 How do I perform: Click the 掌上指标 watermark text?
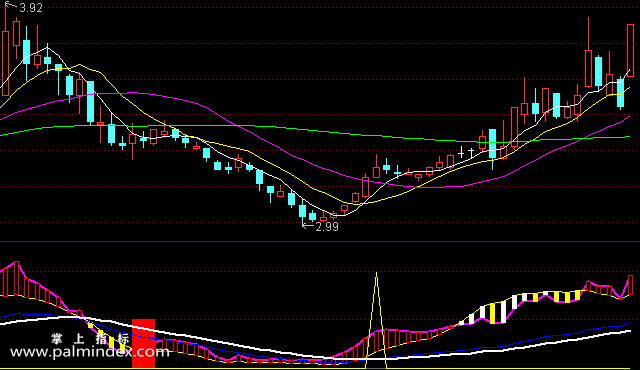point(90,339)
